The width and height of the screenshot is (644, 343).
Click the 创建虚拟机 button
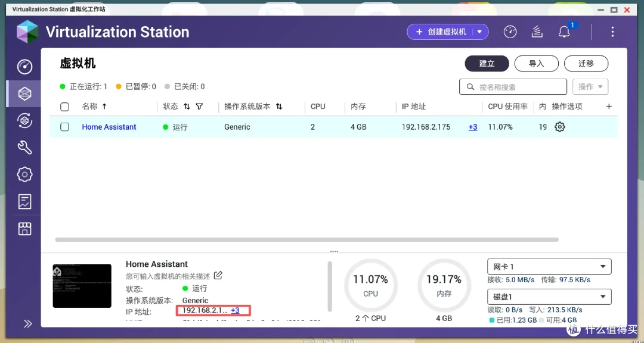click(x=441, y=32)
